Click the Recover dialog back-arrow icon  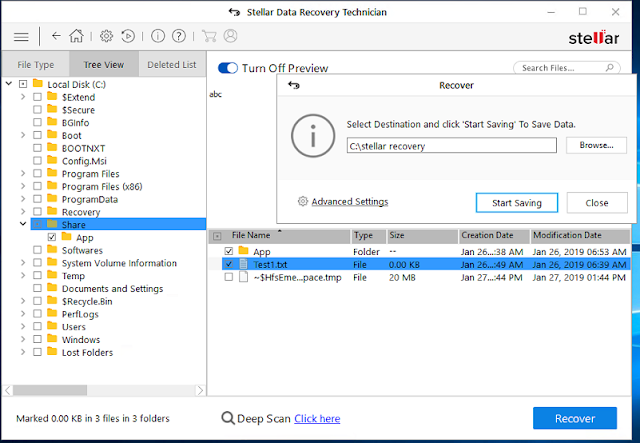point(293,85)
